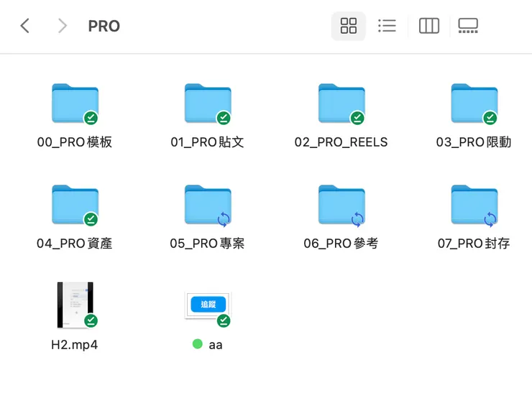Select the 01_PRO貼文 folder icon
532x416 pixels.
tap(208, 103)
